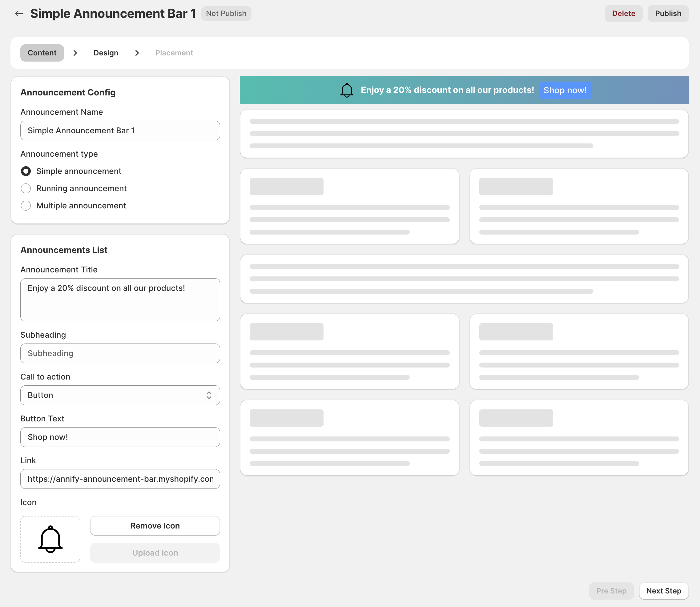Click the Next Step button
The height and width of the screenshot is (607, 700).
pos(663,591)
